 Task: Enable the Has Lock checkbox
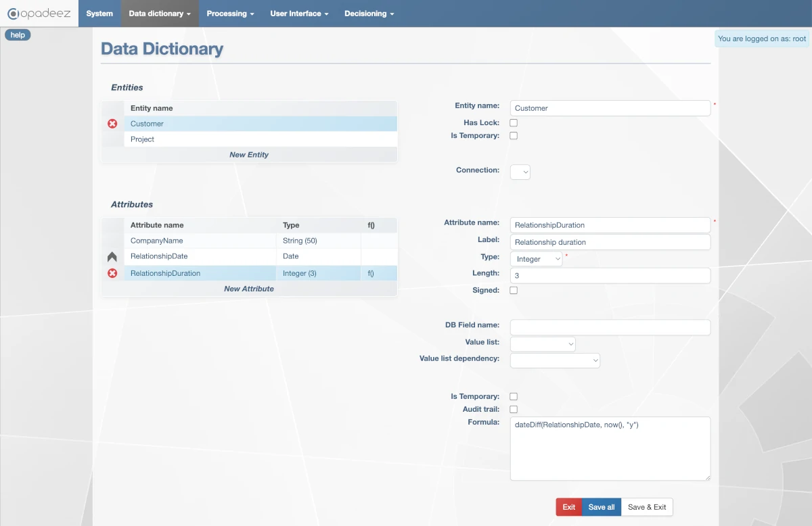[514, 123]
